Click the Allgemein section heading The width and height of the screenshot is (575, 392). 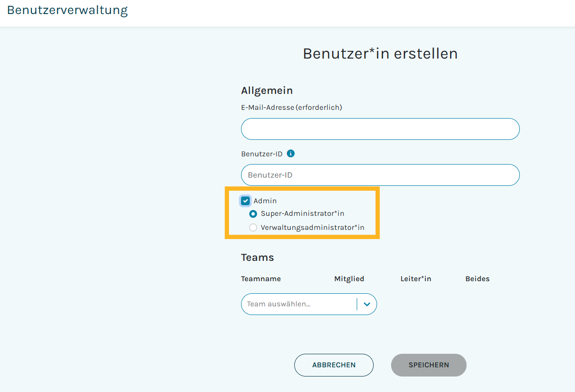click(267, 90)
